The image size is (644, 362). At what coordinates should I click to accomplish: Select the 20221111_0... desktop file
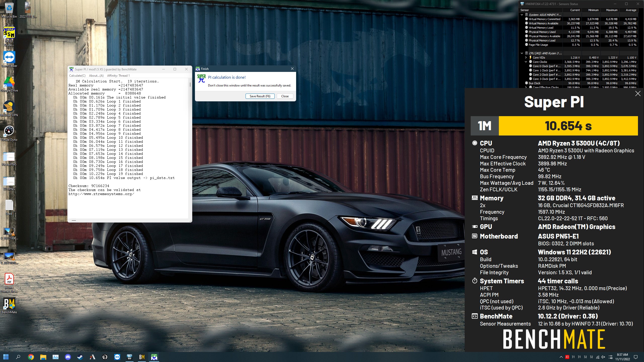click(28, 10)
